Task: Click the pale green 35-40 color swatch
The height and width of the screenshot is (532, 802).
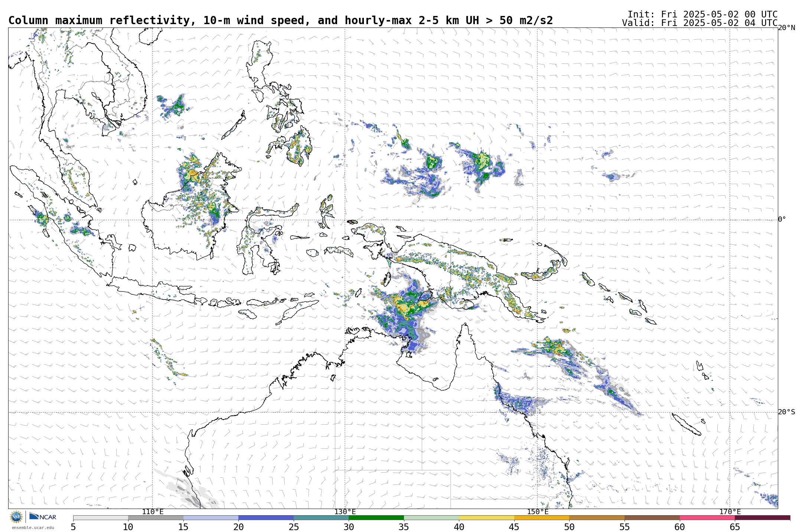Action: pyautogui.click(x=431, y=518)
